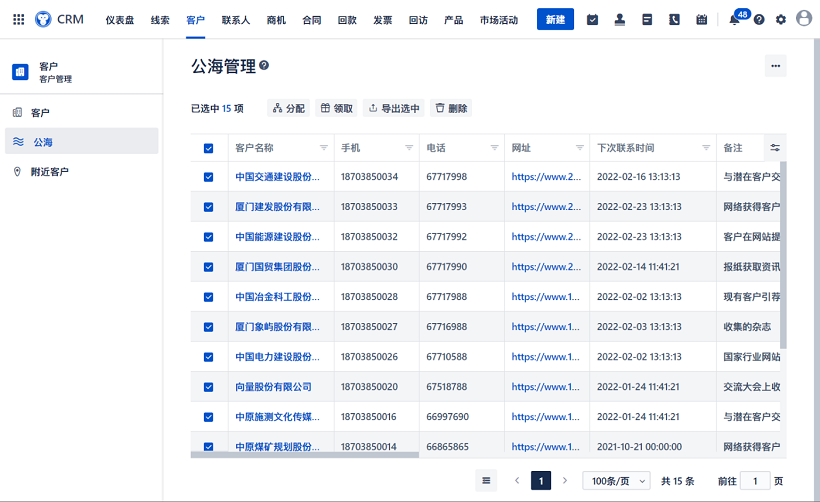Screen dimensions: 820x502
Task: Toggle the select-all header checkbox
Action: pos(208,149)
